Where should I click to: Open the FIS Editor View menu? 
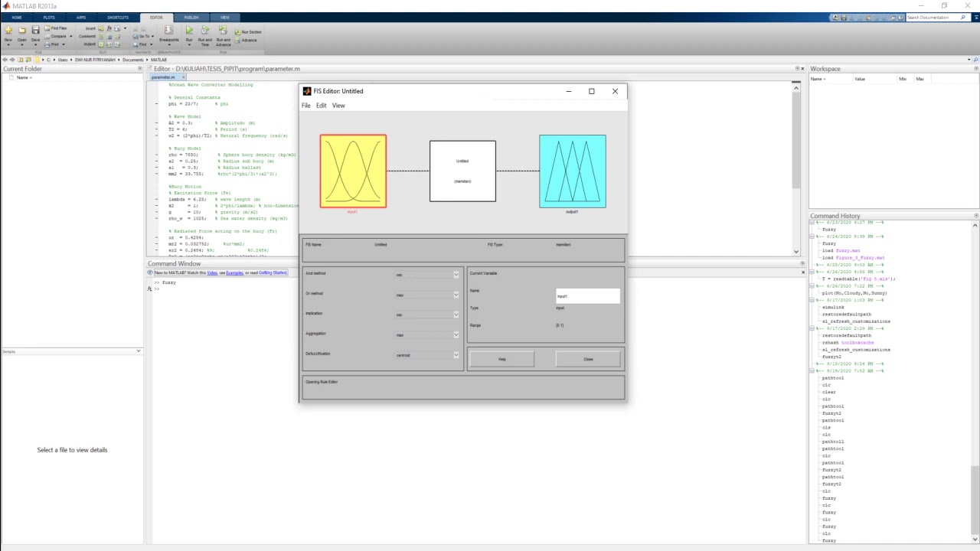[338, 106]
